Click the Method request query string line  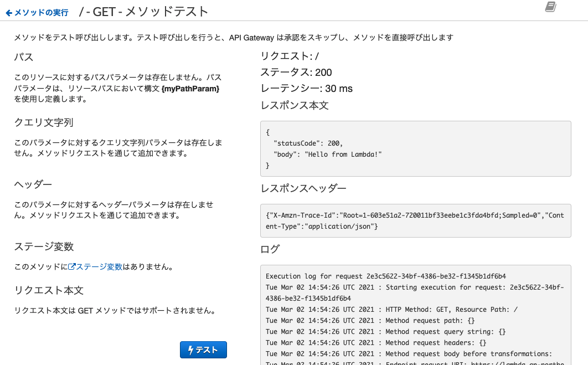click(385, 332)
